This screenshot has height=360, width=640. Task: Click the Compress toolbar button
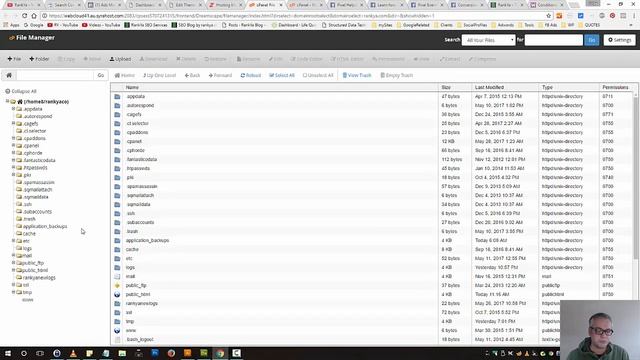click(x=482, y=59)
